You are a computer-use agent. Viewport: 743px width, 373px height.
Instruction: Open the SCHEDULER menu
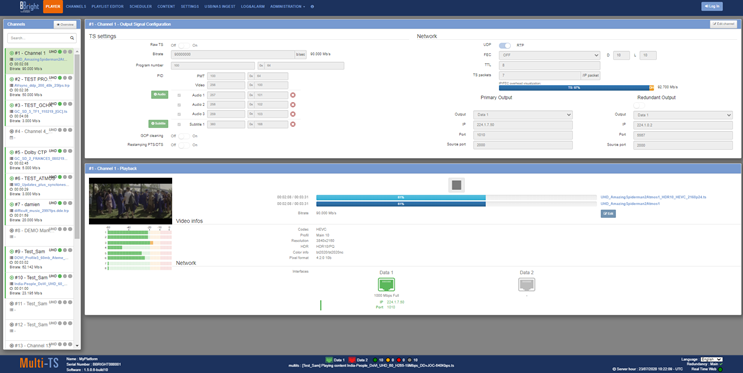(141, 7)
